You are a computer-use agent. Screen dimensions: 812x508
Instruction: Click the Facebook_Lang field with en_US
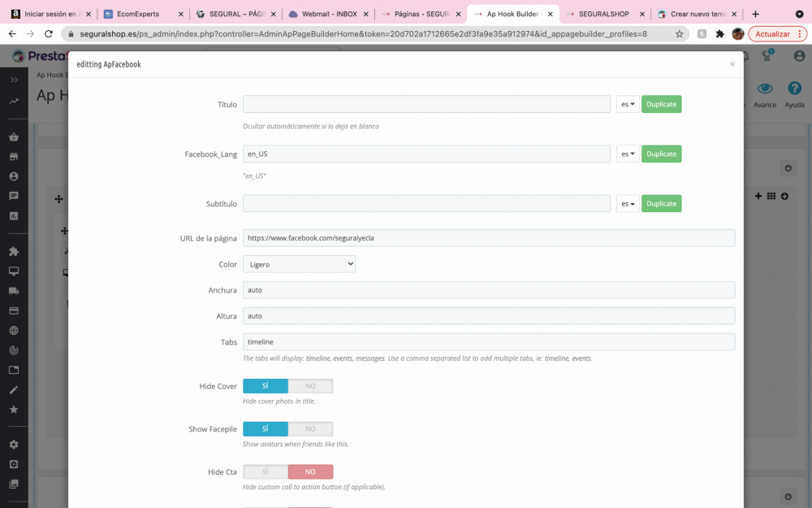coord(426,154)
